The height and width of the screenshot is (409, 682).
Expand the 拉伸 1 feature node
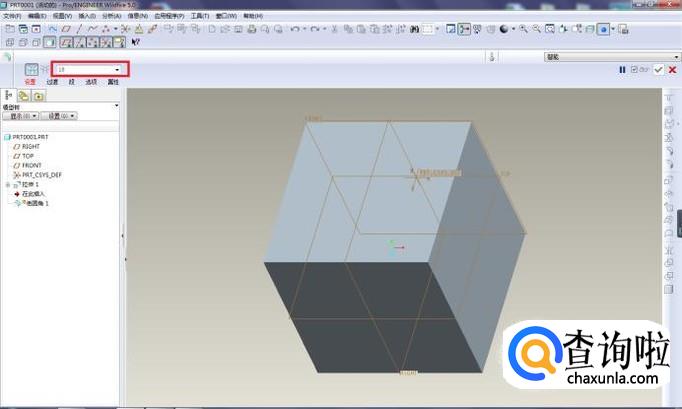tap(7, 184)
